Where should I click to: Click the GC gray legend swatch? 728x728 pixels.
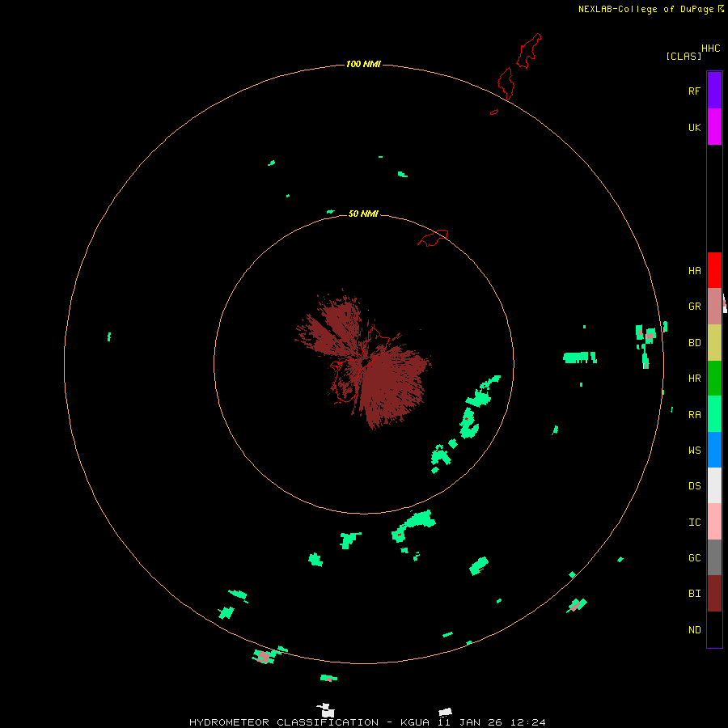(x=714, y=557)
